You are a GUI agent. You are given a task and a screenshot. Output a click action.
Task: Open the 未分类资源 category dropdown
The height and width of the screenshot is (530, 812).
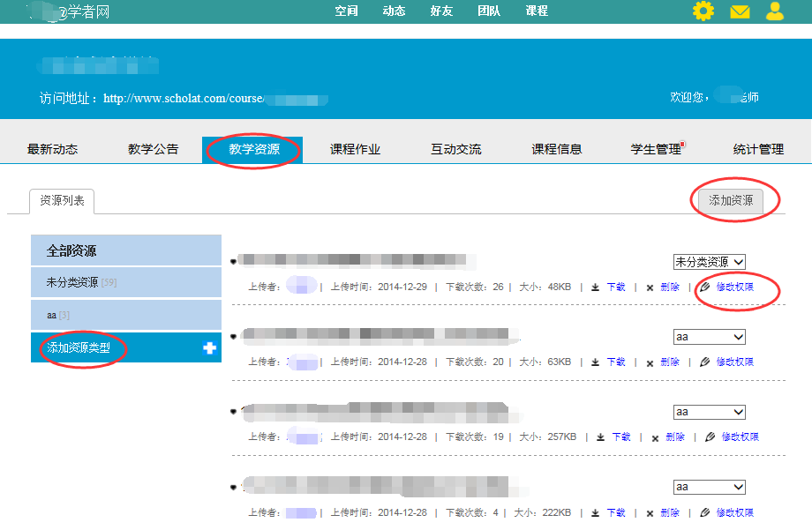[709, 262]
